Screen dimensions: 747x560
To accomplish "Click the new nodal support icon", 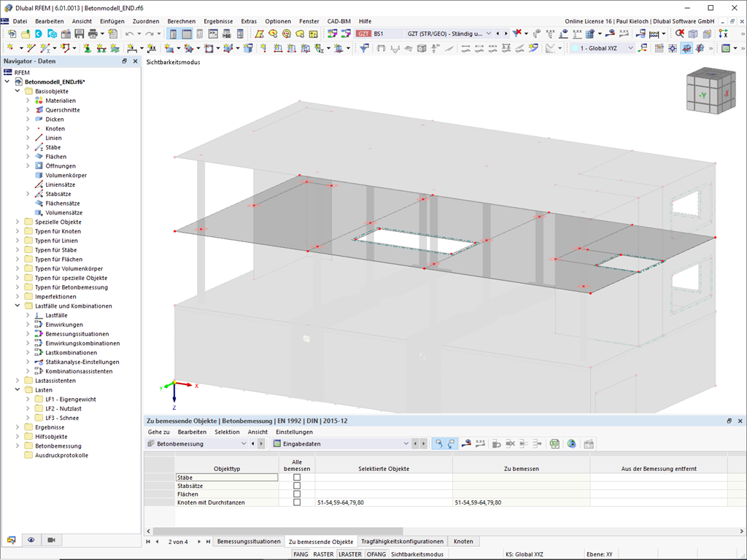I will coord(88,48).
